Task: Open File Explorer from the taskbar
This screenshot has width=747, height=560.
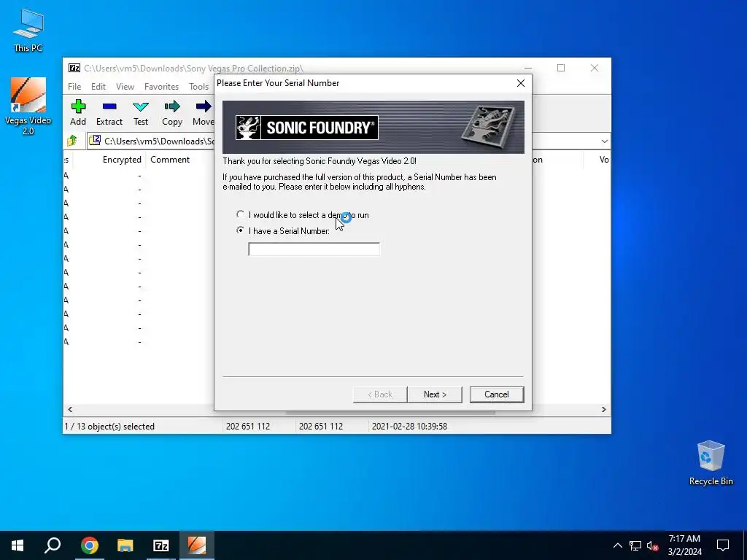Action: click(x=125, y=545)
